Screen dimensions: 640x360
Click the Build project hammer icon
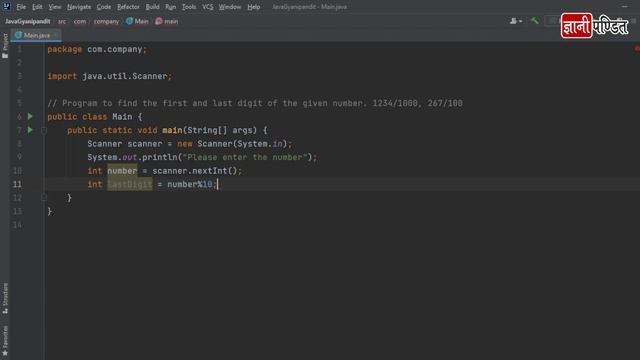534,21
